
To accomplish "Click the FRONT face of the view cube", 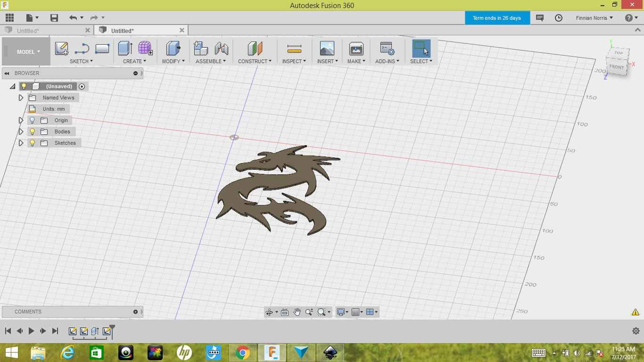I will pos(616,67).
